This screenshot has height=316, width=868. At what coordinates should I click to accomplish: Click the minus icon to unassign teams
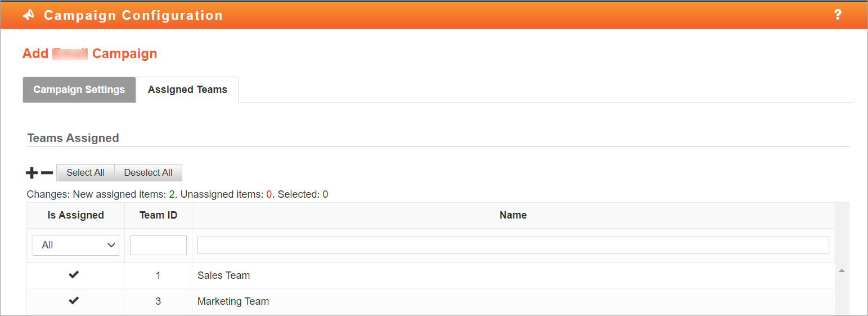pyautogui.click(x=47, y=173)
